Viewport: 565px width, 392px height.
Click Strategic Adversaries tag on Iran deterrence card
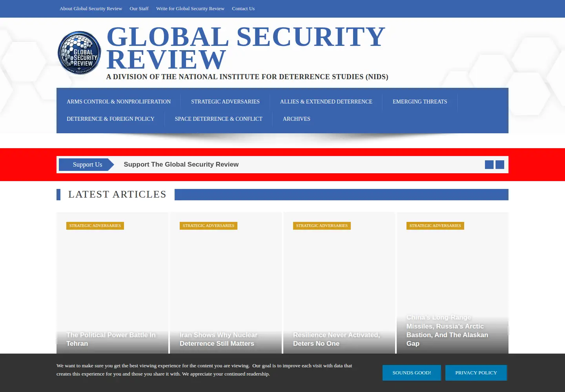208,226
